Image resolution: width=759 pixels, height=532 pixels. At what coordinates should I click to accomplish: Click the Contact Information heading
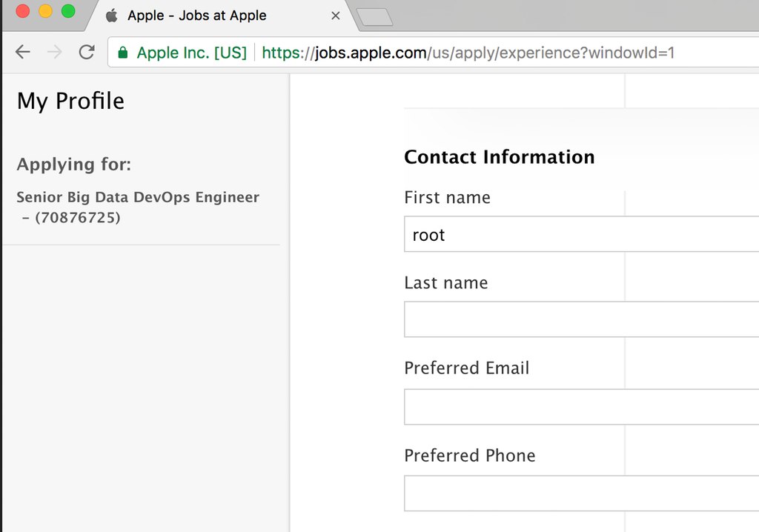(x=499, y=157)
